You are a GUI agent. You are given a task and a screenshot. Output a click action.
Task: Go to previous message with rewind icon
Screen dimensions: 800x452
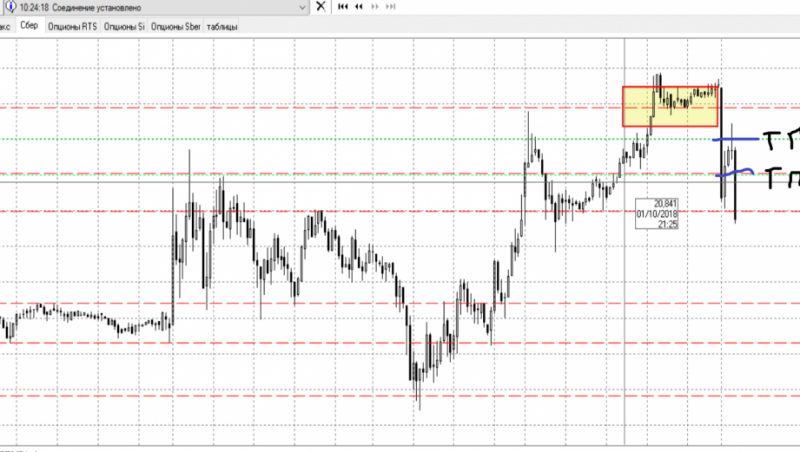click(x=359, y=7)
